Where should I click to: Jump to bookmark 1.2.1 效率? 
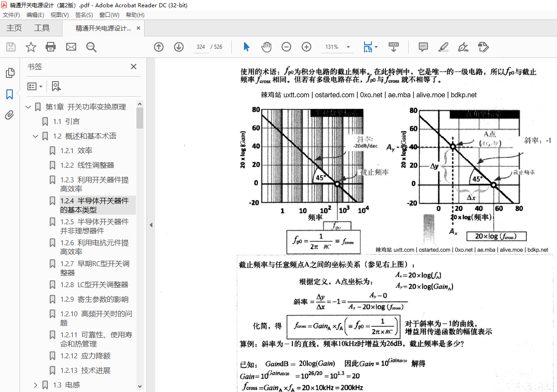point(76,151)
